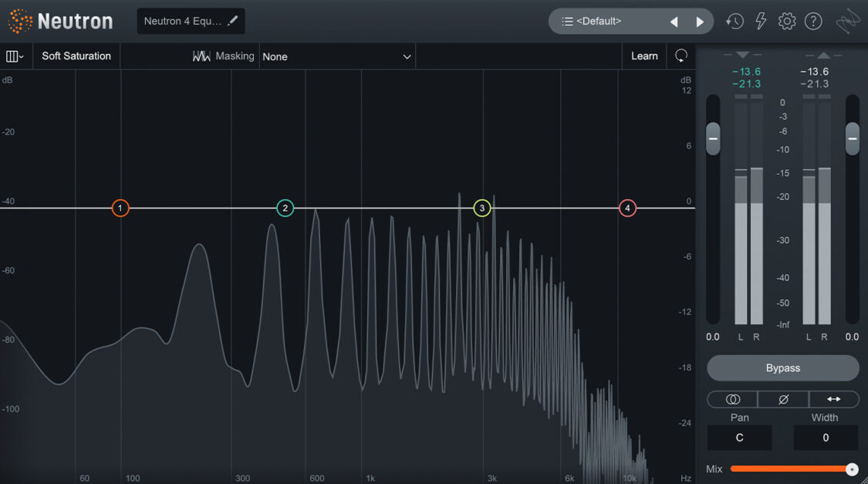
Task: Click the Masking waveform icon
Action: click(x=201, y=56)
